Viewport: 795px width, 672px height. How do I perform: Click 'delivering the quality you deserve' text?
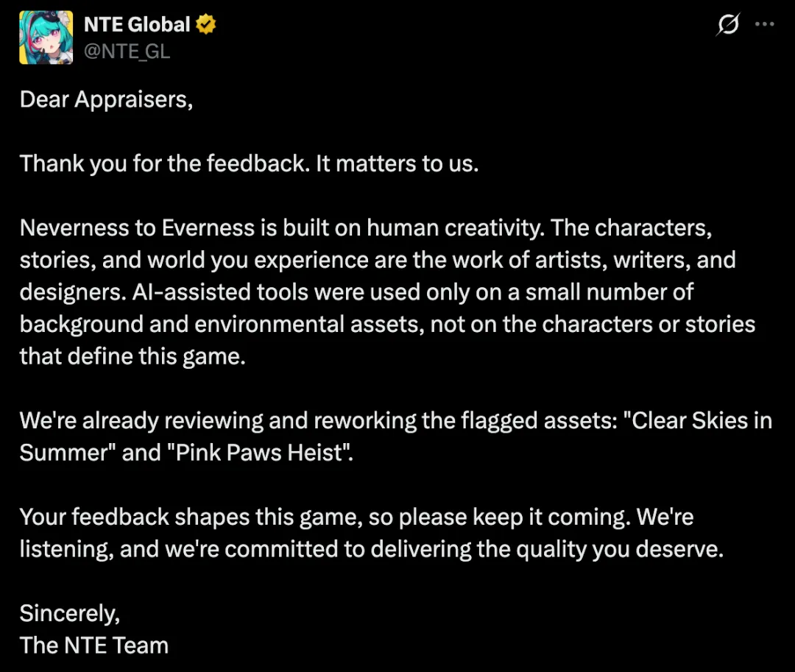point(547,549)
